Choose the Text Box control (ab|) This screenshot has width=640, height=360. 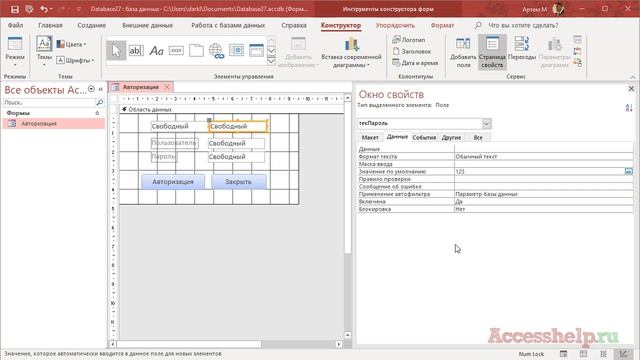pos(136,51)
